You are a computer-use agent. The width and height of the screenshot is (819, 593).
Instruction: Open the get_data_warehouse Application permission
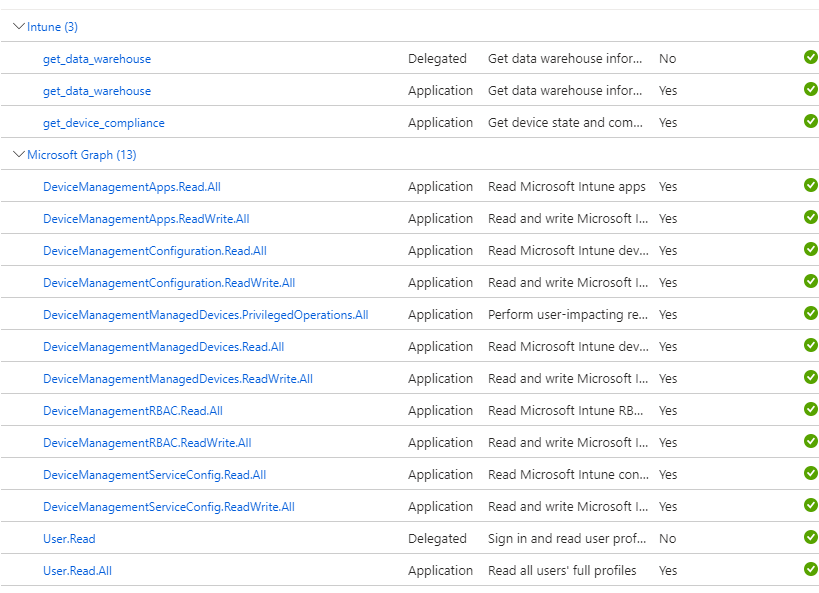click(97, 90)
